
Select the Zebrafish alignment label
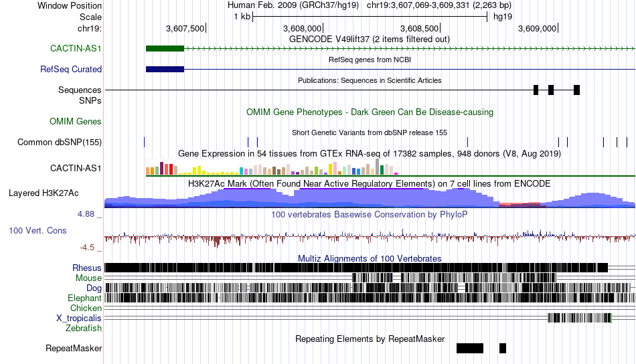pyautogui.click(x=84, y=329)
